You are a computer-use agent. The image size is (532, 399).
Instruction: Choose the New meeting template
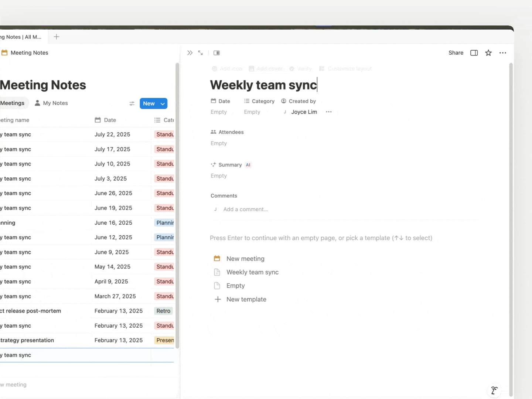point(245,259)
